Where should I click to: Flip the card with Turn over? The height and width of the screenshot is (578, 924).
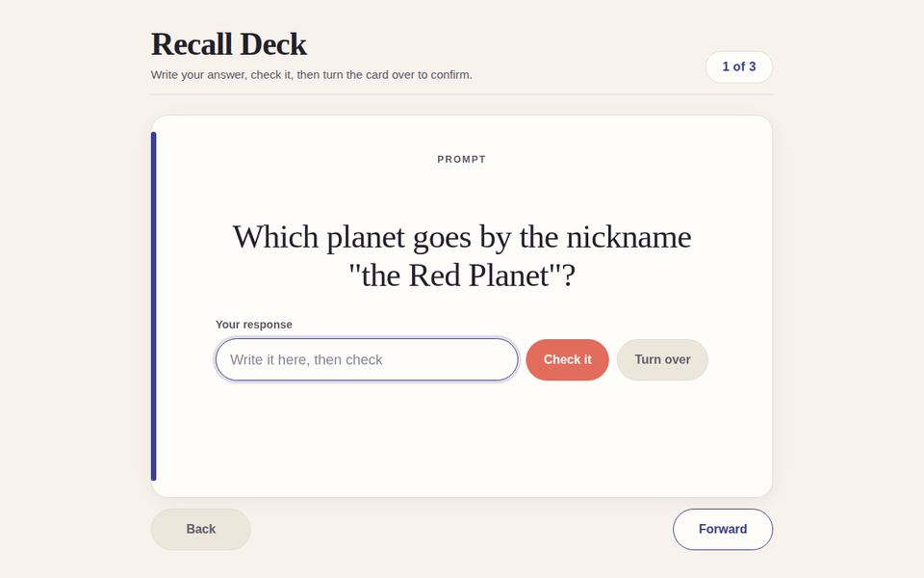pos(662,359)
